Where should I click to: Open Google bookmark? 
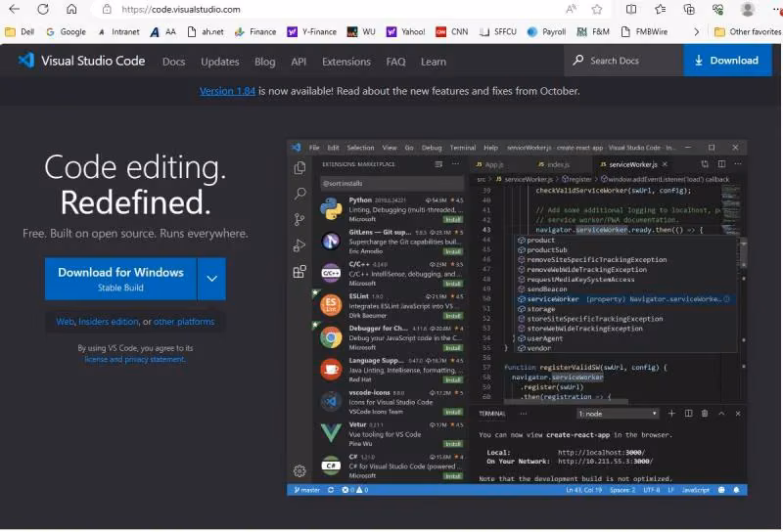coord(66,31)
